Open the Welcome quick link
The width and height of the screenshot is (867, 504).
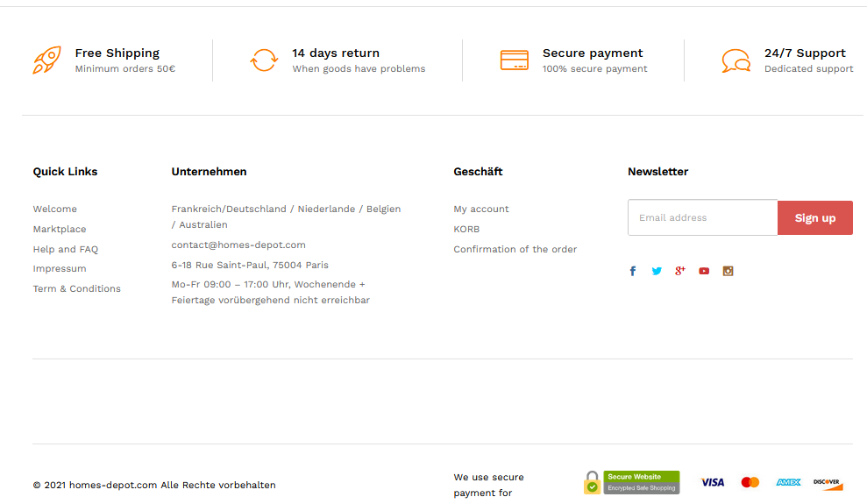54,209
